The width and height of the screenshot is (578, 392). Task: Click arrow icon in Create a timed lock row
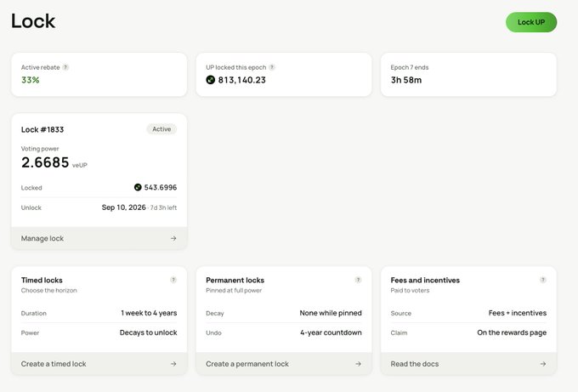(x=173, y=364)
